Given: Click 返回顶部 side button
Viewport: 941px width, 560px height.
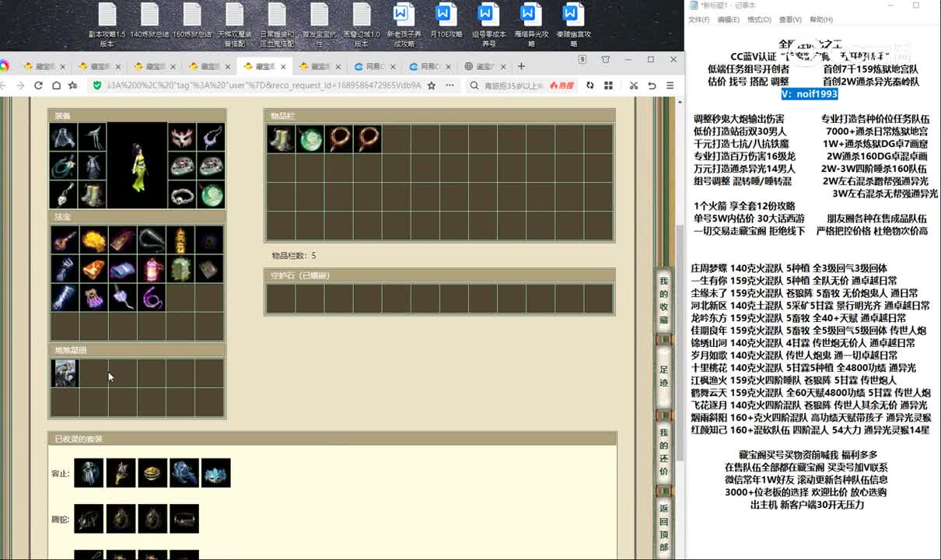Looking at the screenshot, I should (x=663, y=527).
